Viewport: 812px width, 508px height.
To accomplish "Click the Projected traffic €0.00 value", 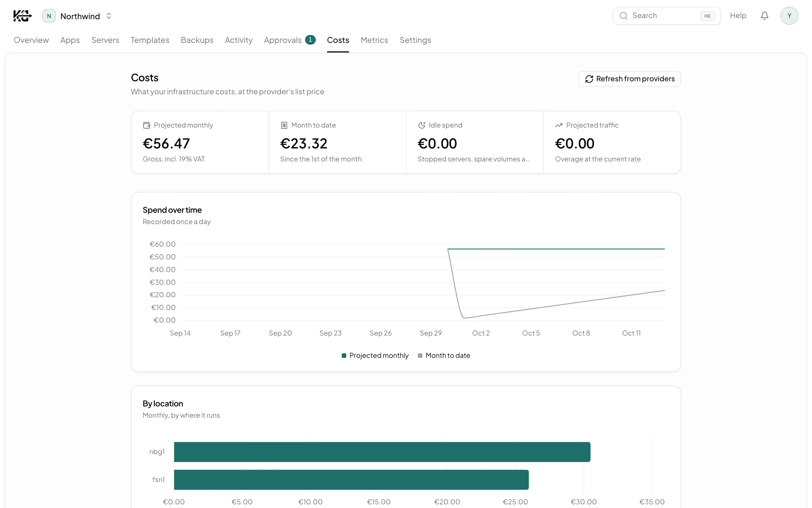I will point(575,143).
